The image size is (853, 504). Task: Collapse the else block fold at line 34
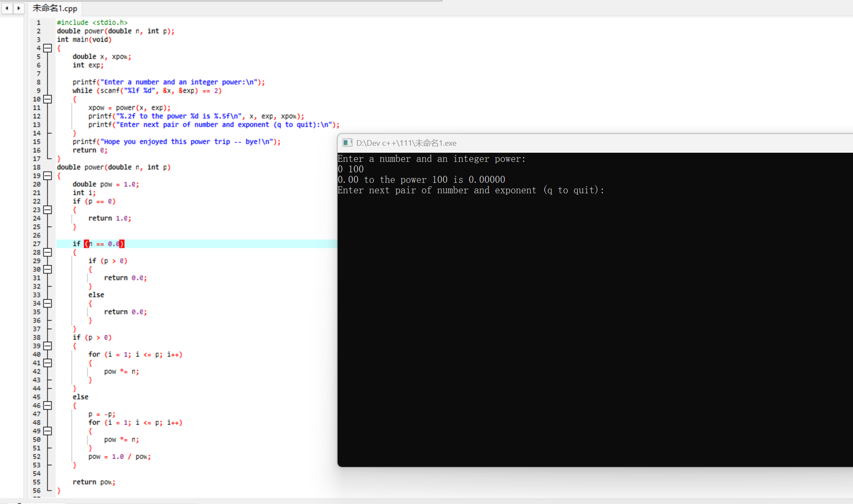[48, 303]
